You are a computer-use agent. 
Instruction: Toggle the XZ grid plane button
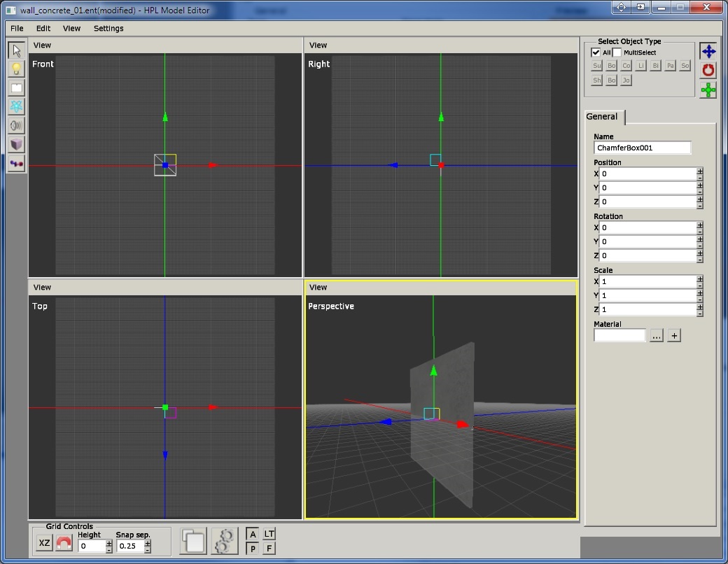pos(44,542)
